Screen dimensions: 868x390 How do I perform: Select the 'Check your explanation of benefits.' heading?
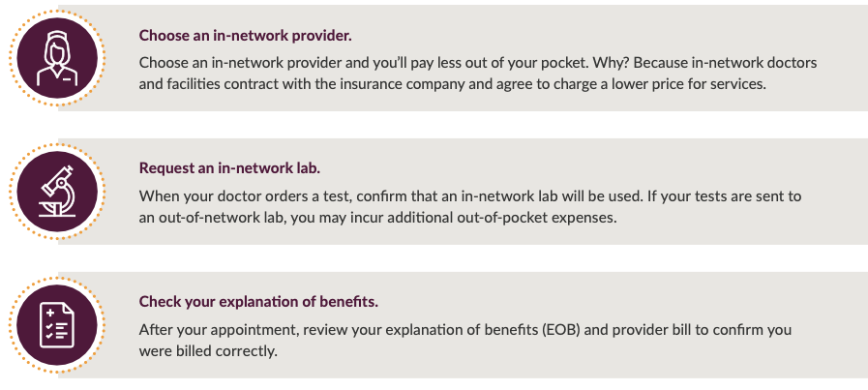(x=258, y=302)
